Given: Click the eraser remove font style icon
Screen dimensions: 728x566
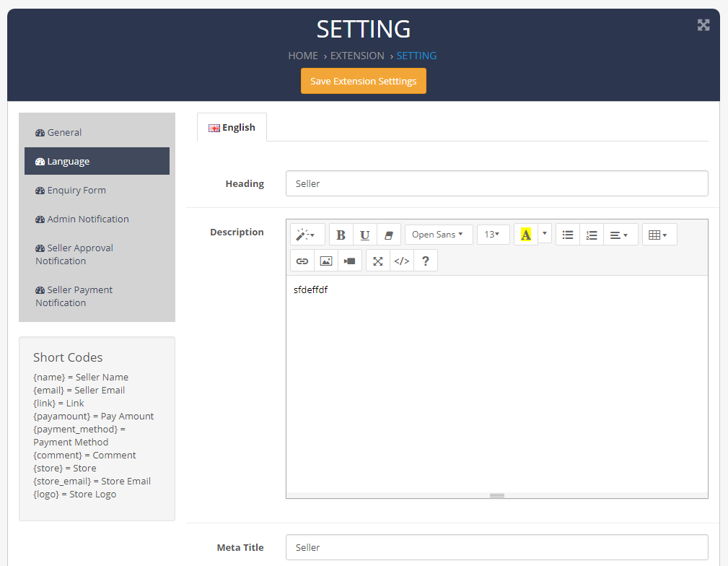Looking at the screenshot, I should 389,235.
